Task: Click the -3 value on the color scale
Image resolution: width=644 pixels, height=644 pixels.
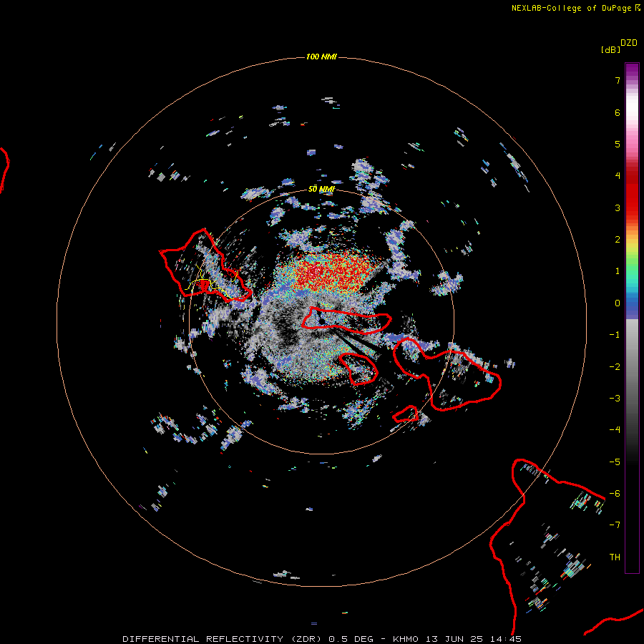Action: click(x=615, y=399)
